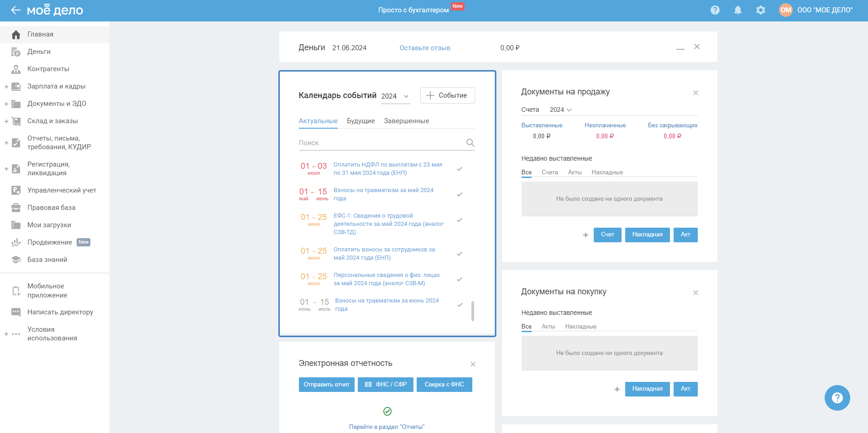Open the Неоплаченные invoices link

(x=605, y=125)
